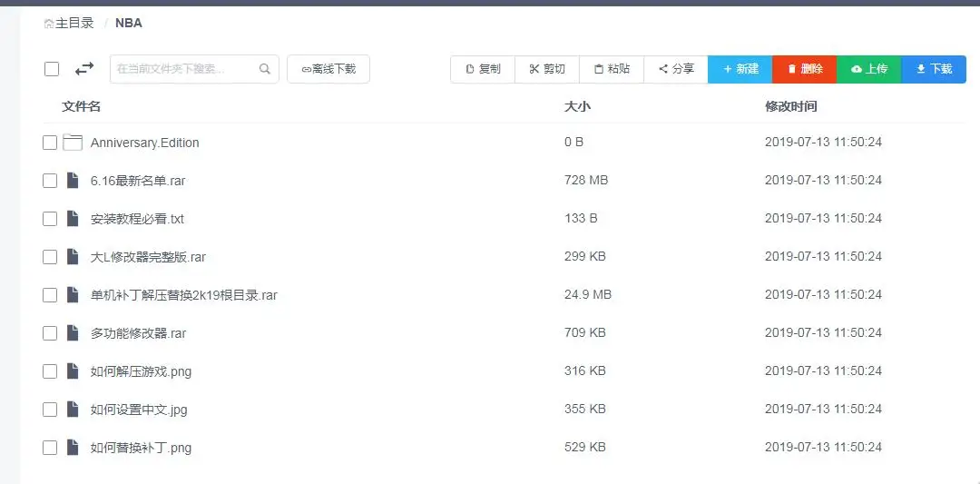Click file name 如何解压游戏.png
This screenshot has height=484, width=980.
(x=142, y=371)
